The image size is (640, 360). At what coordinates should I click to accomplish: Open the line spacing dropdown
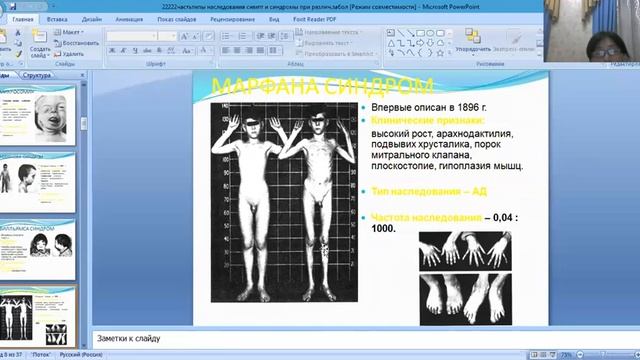(x=285, y=36)
